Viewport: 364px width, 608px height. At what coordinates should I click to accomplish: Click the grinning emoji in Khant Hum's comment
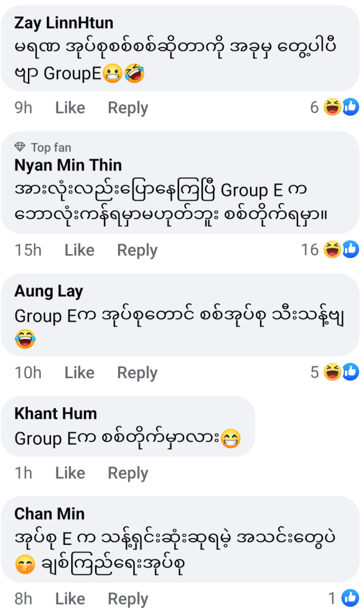point(230,439)
